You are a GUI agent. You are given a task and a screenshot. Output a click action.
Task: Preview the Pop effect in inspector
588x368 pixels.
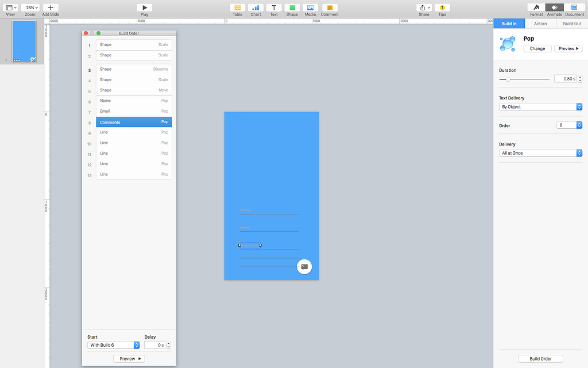(x=568, y=48)
